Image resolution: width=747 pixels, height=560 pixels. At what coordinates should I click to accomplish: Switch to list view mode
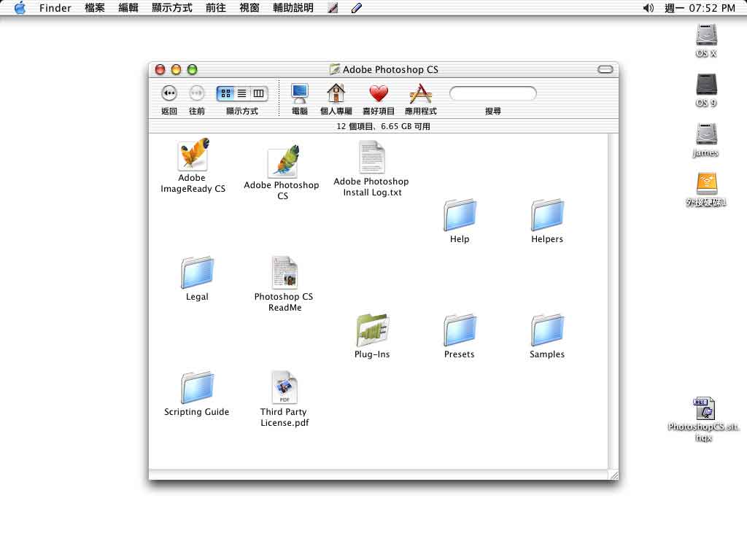coord(242,93)
